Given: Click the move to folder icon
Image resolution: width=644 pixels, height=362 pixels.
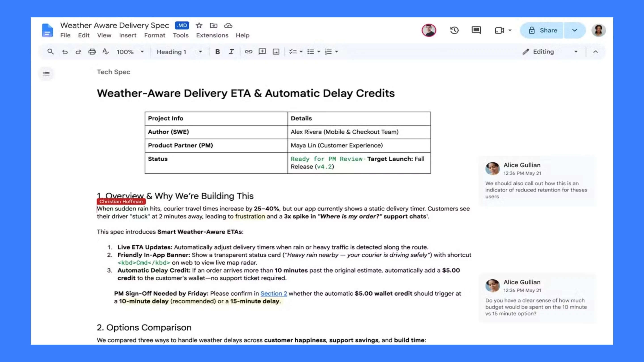Looking at the screenshot, I should tap(214, 25).
